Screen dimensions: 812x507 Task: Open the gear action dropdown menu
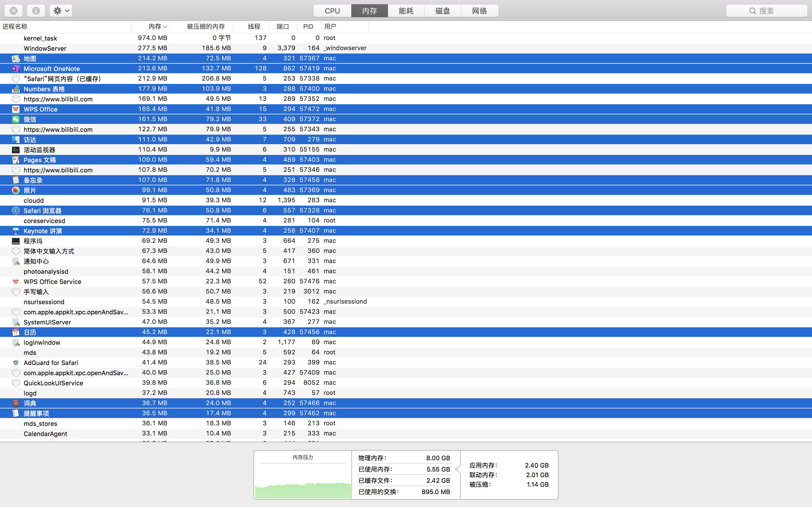coord(61,11)
